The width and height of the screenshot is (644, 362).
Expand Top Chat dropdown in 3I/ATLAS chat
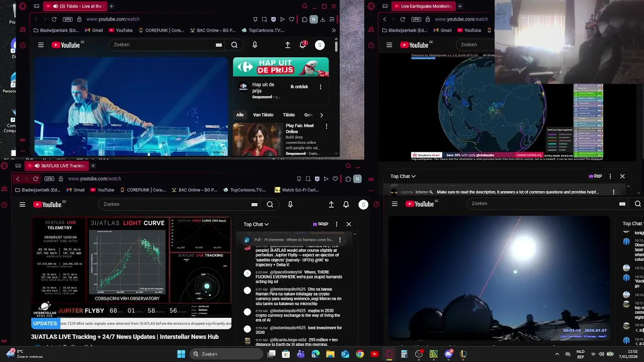tap(256, 224)
